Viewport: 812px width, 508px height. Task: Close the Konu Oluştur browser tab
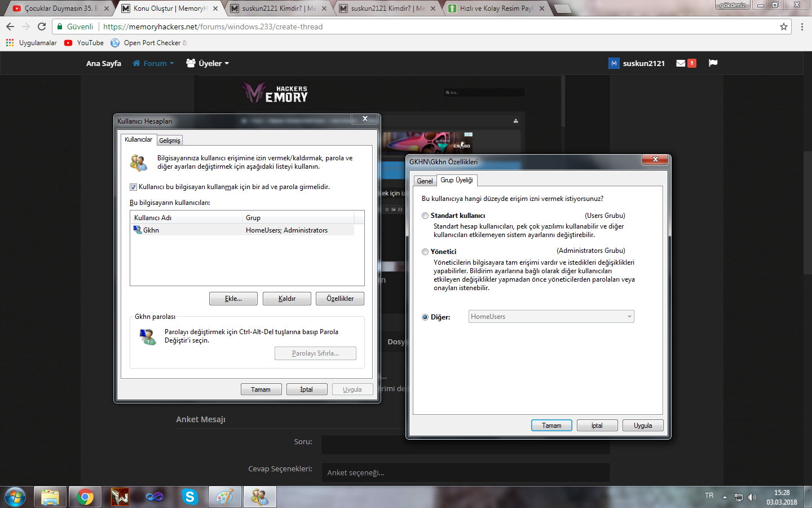click(x=215, y=8)
